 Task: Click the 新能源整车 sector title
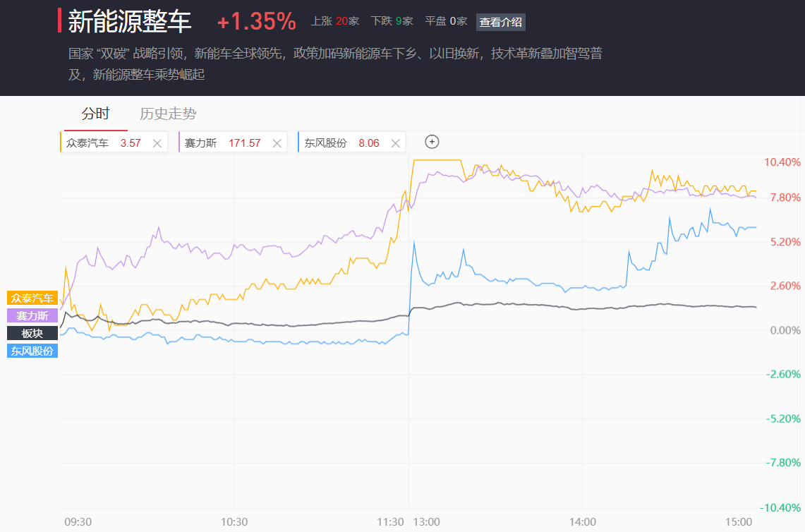coord(130,21)
